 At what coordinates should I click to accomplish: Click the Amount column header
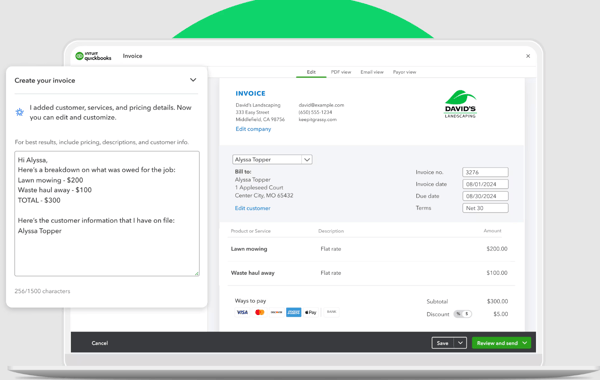click(492, 231)
